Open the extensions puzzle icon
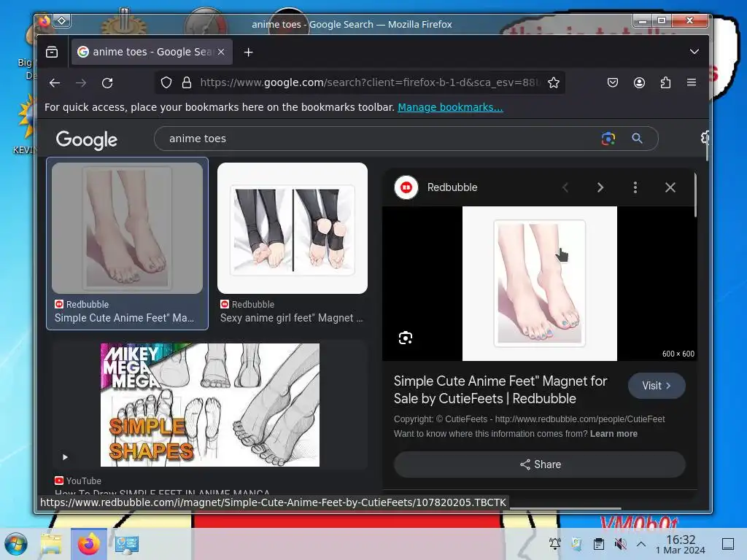The height and width of the screenshot is (560, 747). pos(665,83)
